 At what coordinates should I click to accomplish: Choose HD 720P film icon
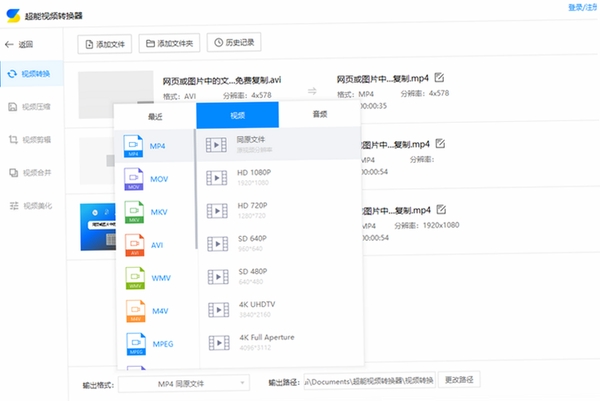click(x=217, y=211)
